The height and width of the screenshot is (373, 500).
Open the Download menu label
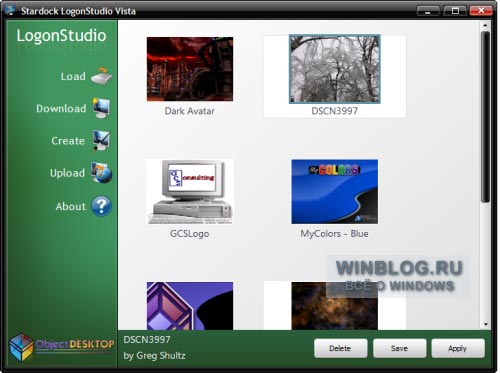point(61,108)
